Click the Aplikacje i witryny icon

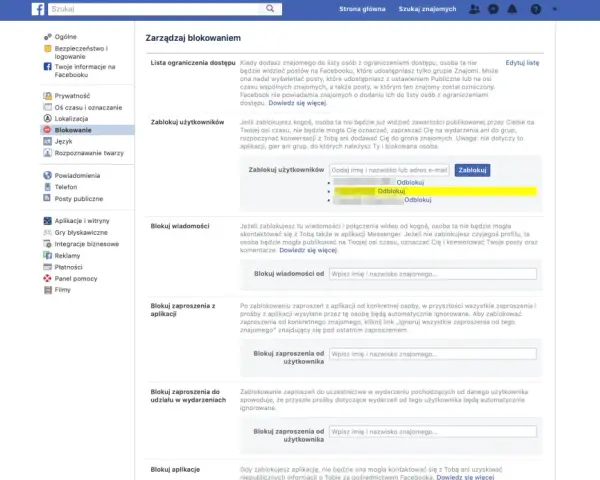[x=47, y=221]
